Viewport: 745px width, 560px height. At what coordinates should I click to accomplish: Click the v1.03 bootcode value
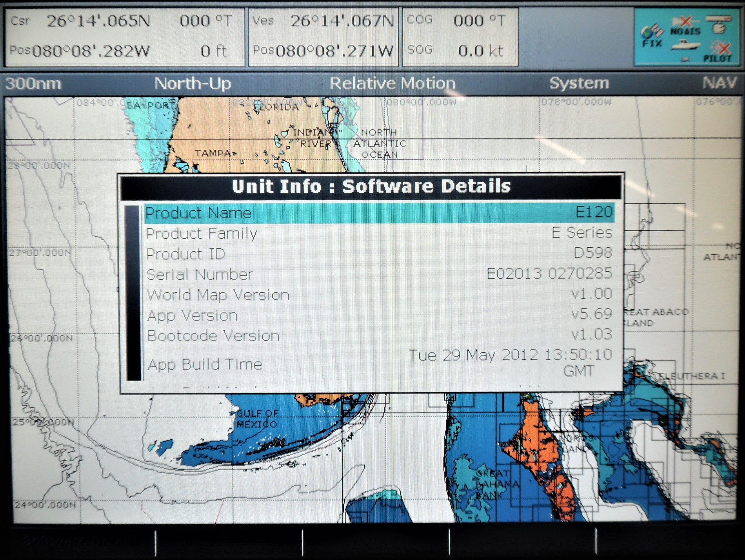click(591, 334)
